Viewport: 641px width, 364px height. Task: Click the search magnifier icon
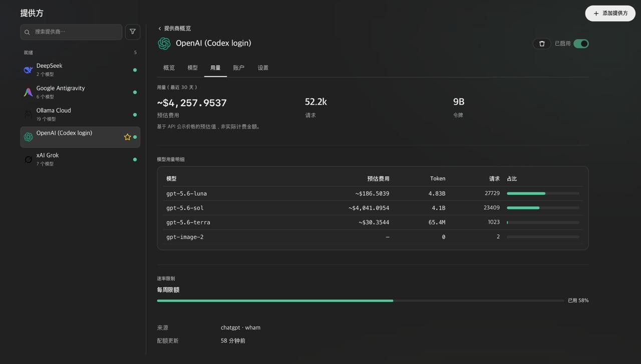coord(28,32)
